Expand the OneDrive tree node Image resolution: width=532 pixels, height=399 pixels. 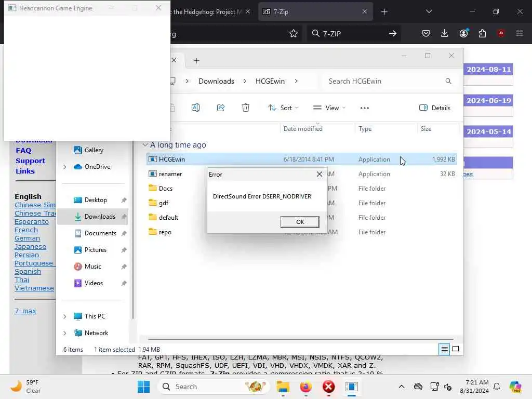(x=64, y=167)
